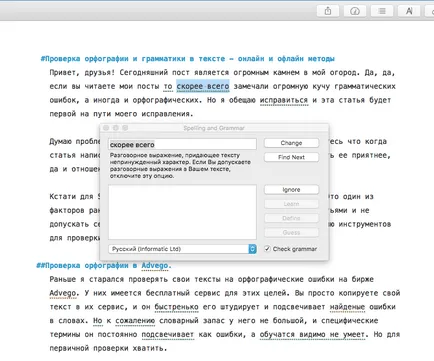
Task: Click the words 'Сегодняшний пост' in first paragraph
Action: pyautogui.click(x=155, y=72)
